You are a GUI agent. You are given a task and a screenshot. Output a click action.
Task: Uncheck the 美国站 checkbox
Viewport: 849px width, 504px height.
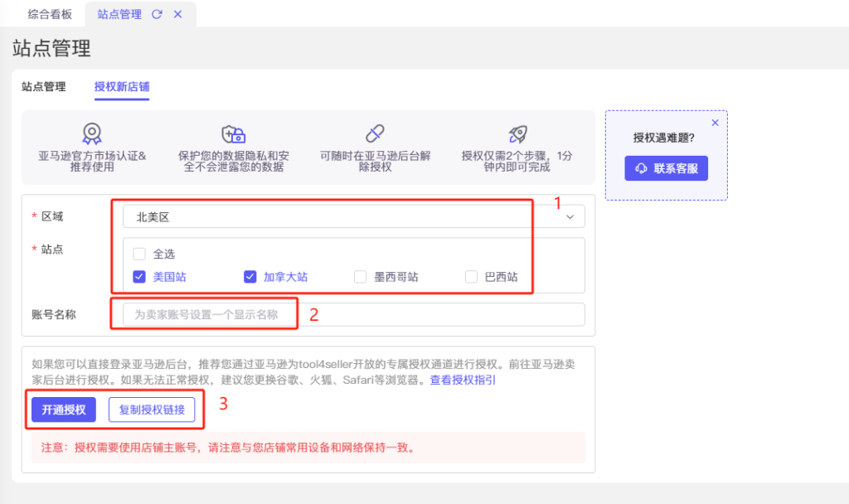point(139,277)
